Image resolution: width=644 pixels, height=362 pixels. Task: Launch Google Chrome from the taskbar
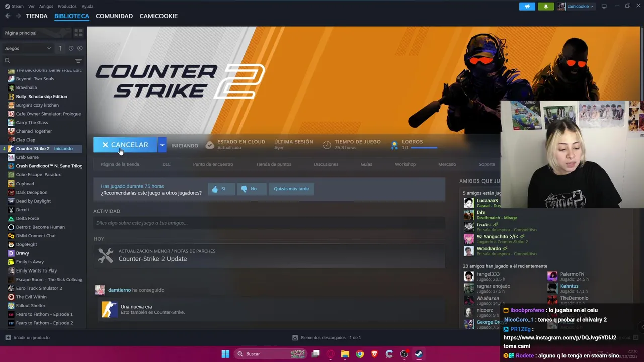point(360,354)
